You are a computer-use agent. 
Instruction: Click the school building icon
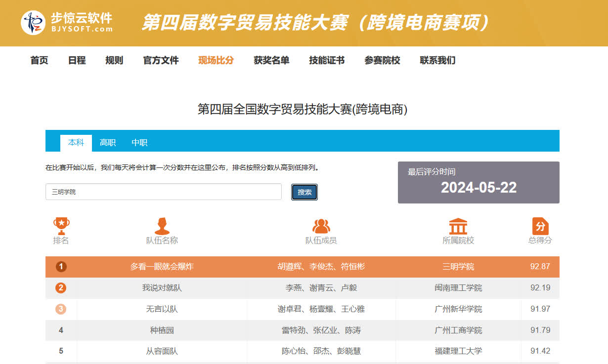click(458, 226)
